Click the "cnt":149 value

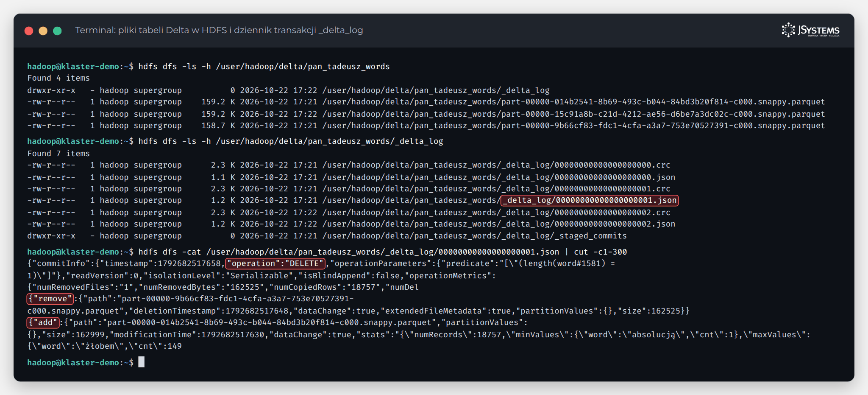[x=155, y=346]
